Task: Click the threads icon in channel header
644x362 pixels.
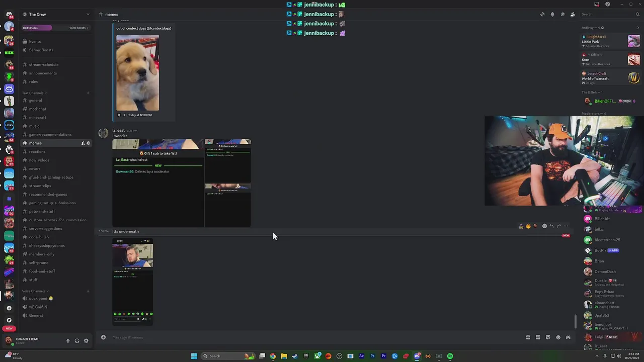Action: click(x=542, y=14)
